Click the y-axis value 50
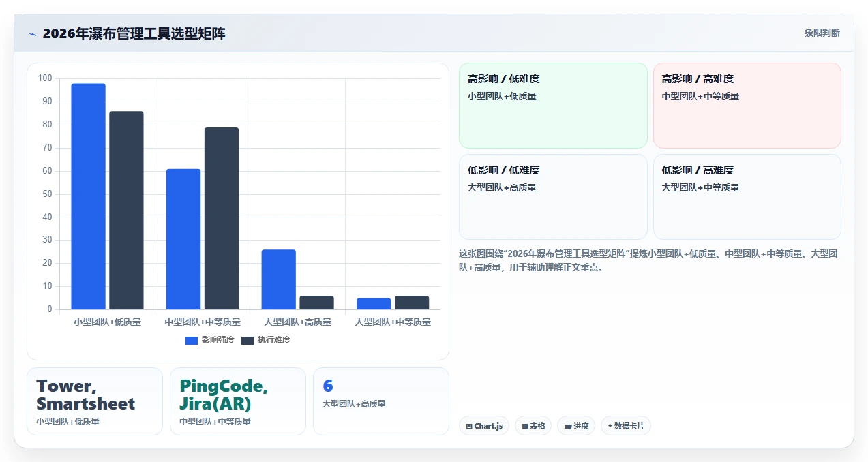 [x=47, y=194]
